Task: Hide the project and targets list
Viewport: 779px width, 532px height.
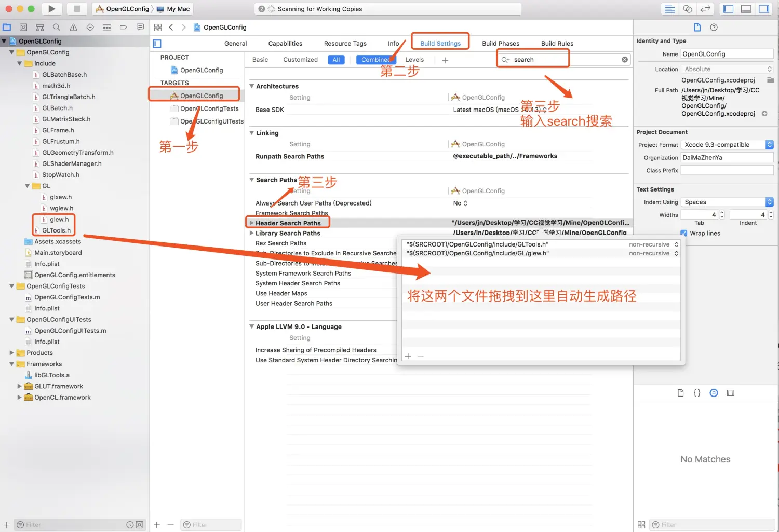Action: 157,44
